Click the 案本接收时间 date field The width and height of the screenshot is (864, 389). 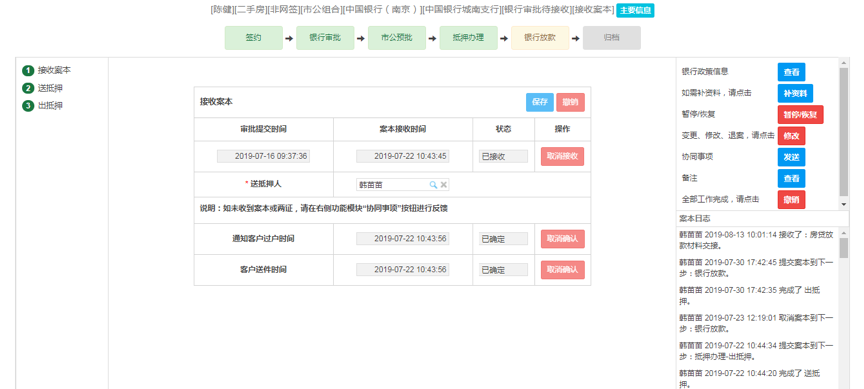click(x=403, y=156)
